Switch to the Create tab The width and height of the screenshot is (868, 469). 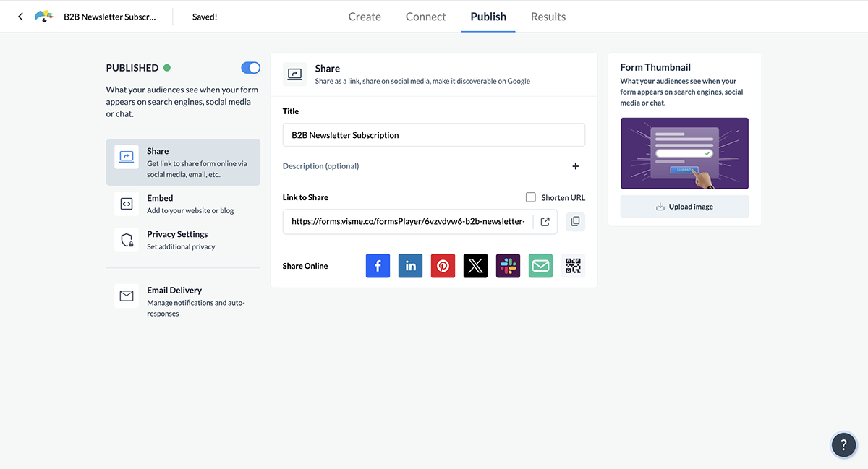365,17
